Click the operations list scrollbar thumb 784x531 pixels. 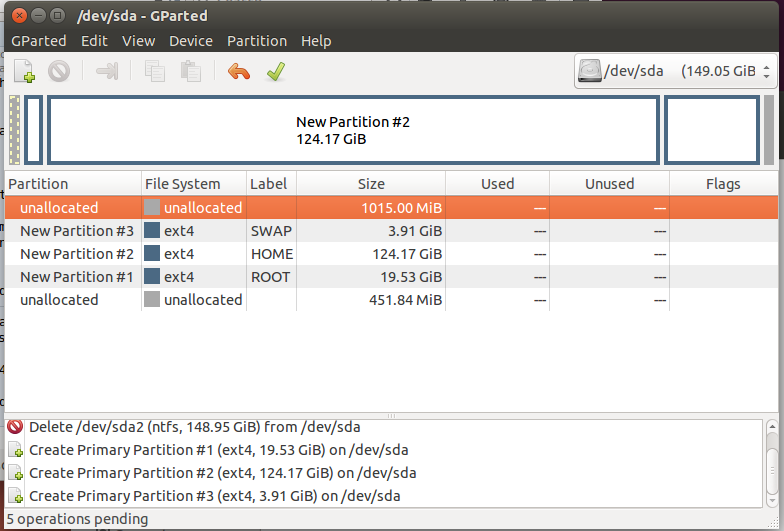[x=772, y=470]
